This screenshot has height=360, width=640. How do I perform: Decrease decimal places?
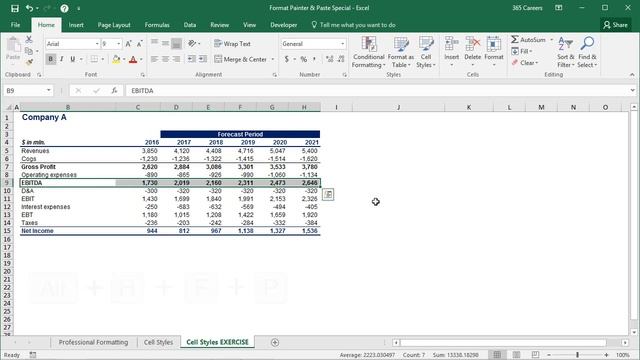(x=341, y=60)
